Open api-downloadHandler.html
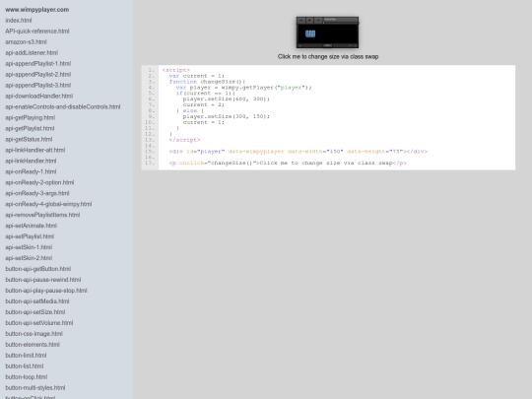532x399 pixels. pyautogui.click(x=39, y=96)
